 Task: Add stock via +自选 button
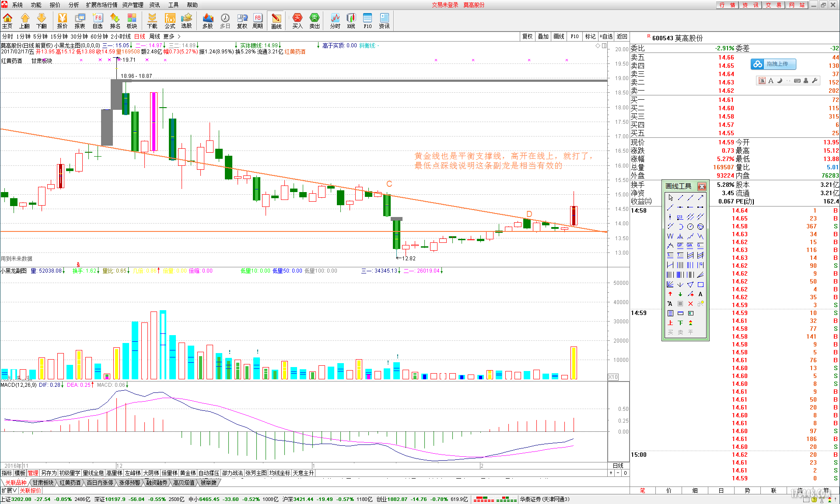point(606,36)
